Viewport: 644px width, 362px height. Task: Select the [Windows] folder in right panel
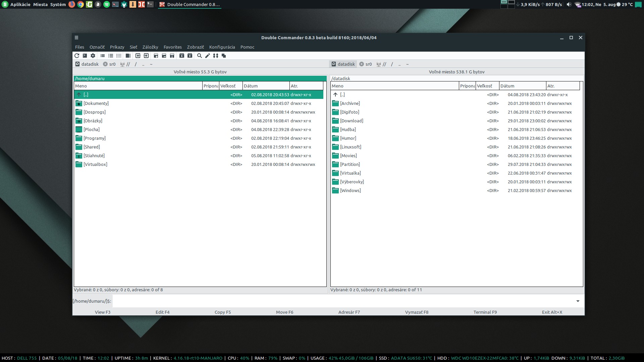tap(455, 190)
